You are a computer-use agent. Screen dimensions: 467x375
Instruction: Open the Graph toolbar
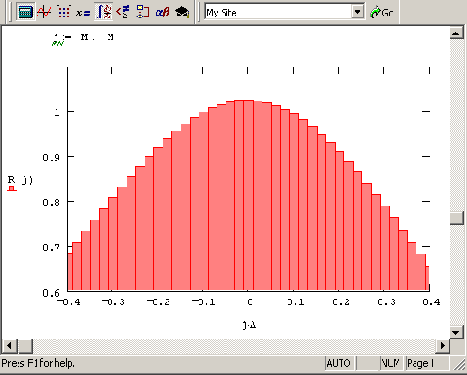pos(44,12)
